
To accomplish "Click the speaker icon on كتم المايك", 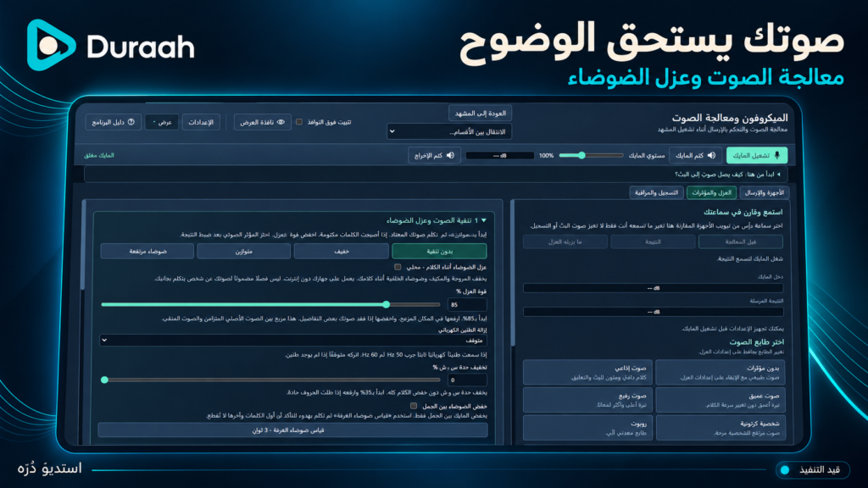I will click(x=711, y=156).
